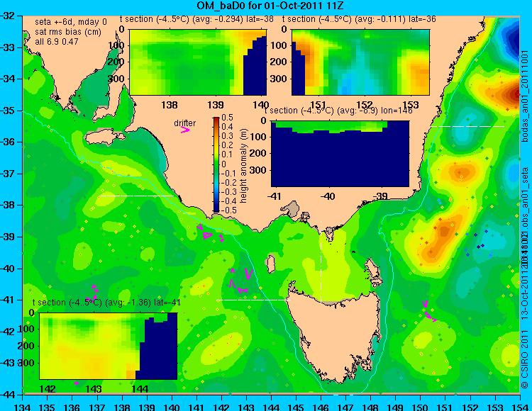This screenshot has height=411, width=532.
Task: Click the 140 longitude label on the bottom axis
Action: [x=172, y=407]
